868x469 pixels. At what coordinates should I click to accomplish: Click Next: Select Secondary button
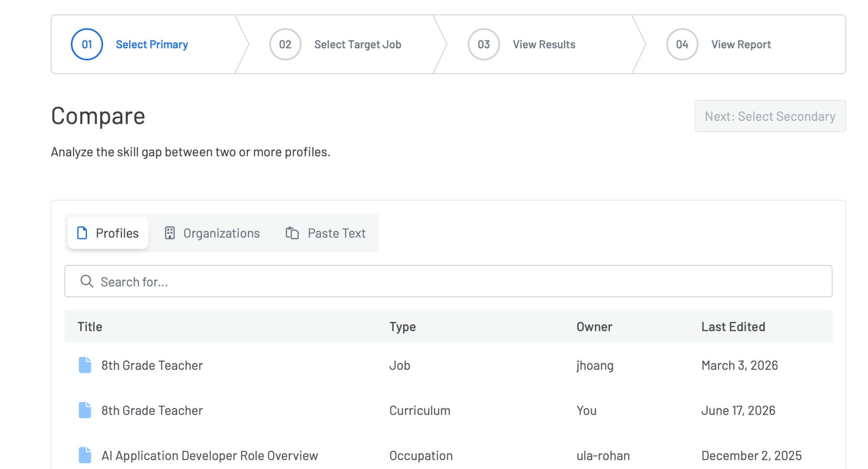770,116
